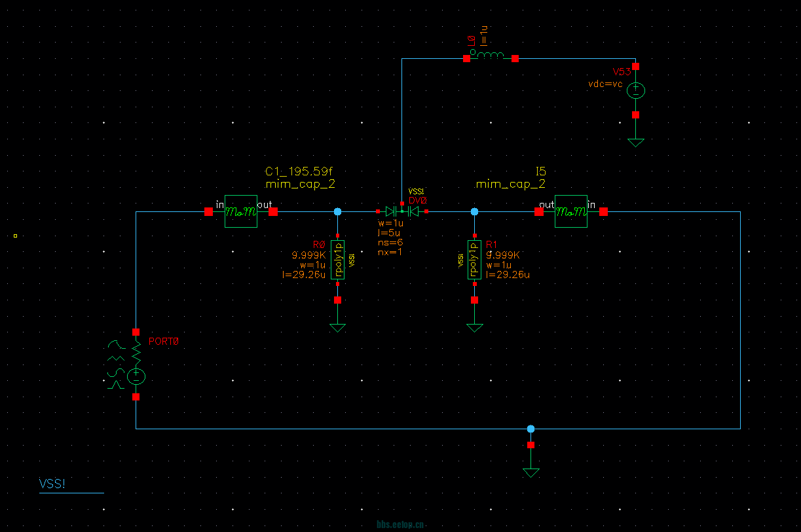Select the I5 MoM capacitor box
The width and height of the screenshot is (801, 532).
pos(571,211)
